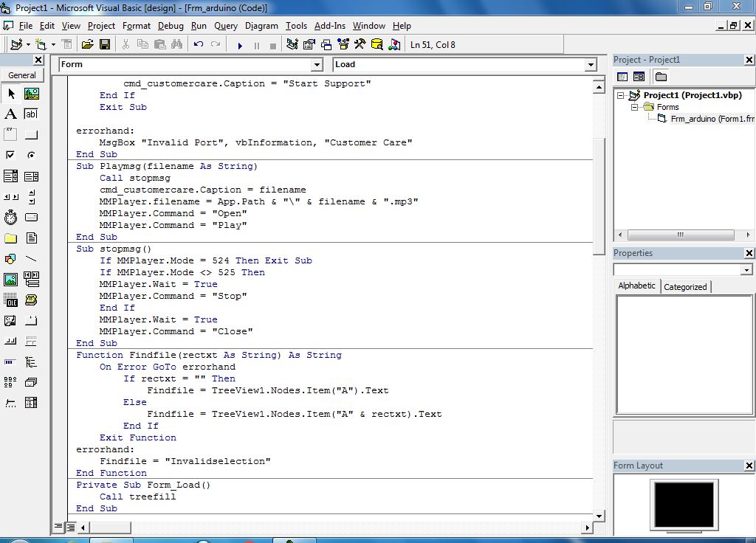The image size is (756, 543).
Task: Open the Object Browser
Action: (x=341, y=44)
